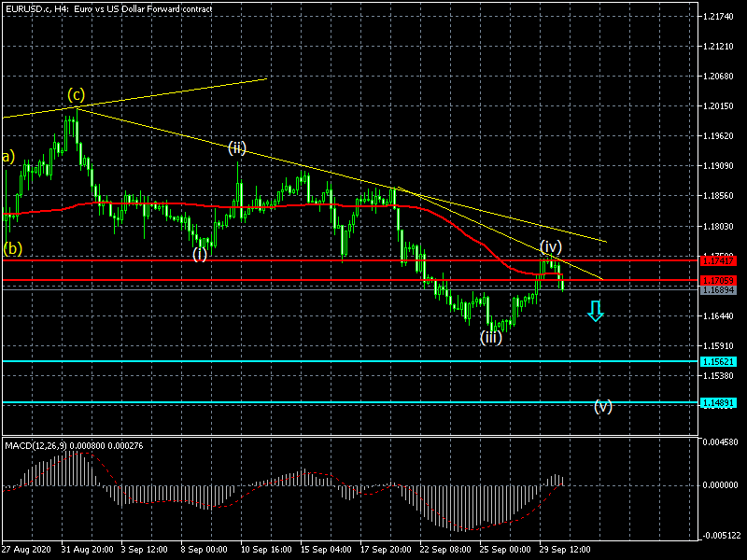
Task: Click the 31 Aug 20:00 time label
Action: coord(87,550)
